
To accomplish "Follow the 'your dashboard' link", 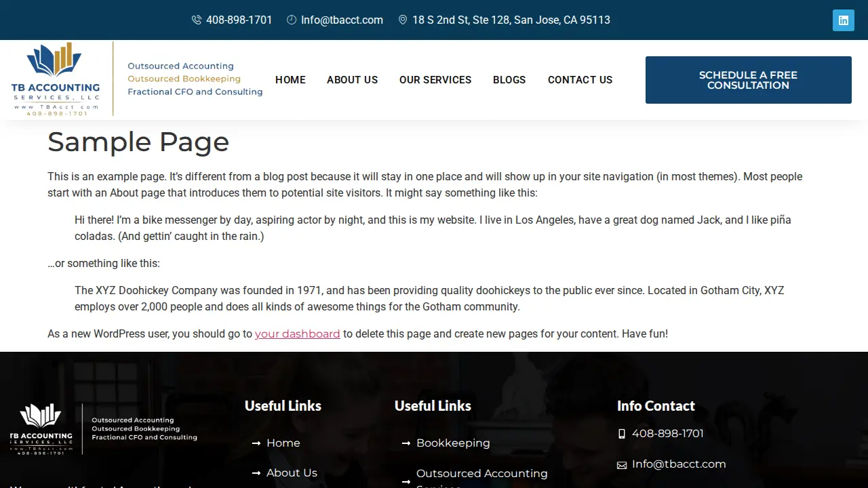I will click(x=298, y=333).
